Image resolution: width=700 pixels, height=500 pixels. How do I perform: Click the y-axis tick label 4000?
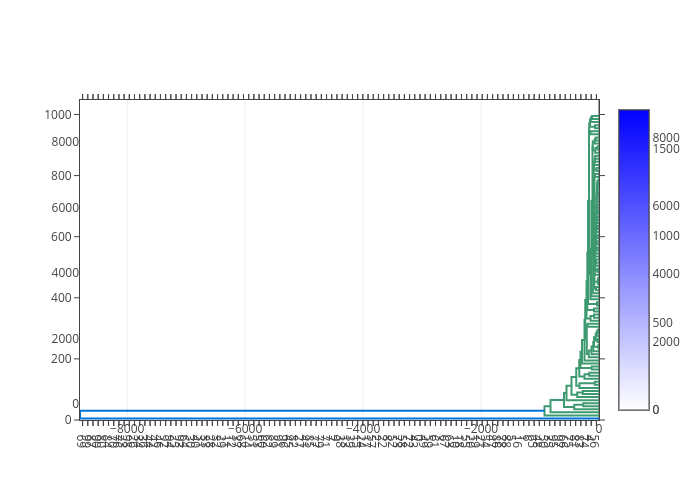click(x=65, y=273)
